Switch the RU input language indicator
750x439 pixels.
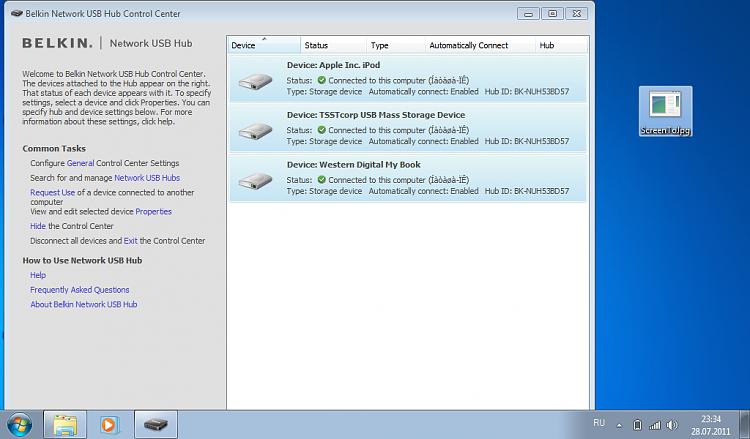coord(599,423)
